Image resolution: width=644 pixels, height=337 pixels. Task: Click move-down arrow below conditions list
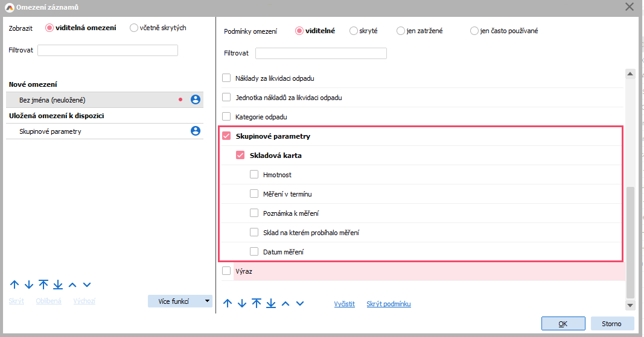tap(242, 303)
